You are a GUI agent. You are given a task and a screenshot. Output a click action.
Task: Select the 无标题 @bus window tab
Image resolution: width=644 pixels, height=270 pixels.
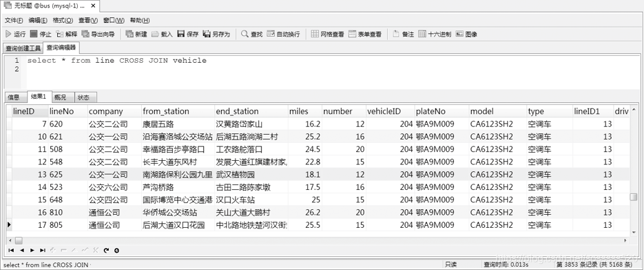[50, 6]
